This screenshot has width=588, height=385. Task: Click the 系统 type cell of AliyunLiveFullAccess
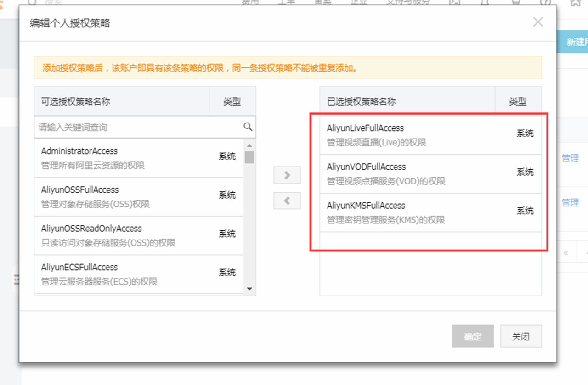pos(525,133)
